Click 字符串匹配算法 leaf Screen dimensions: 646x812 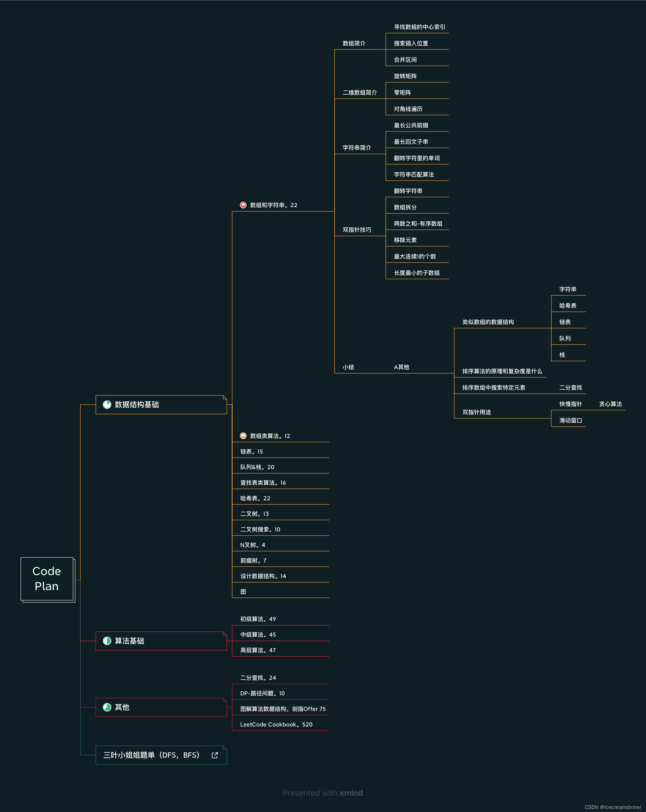pos(414,174)
